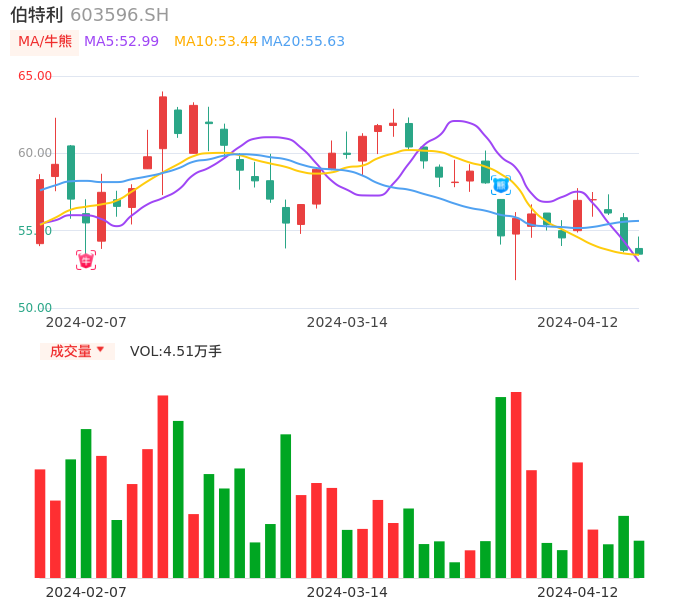
Task: Click the pink bull signal marker
Action: tap(86, 260)
